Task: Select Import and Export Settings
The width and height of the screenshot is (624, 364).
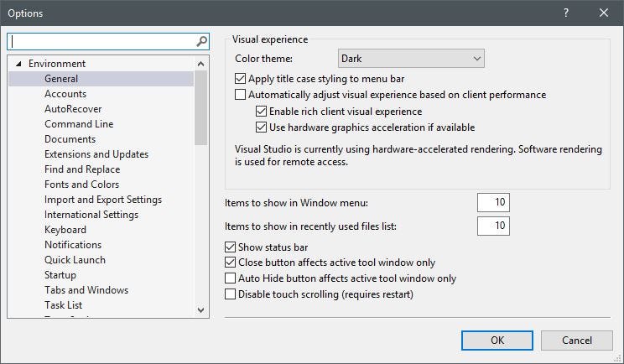Action: pyautogui.click(x=103, y=200)
